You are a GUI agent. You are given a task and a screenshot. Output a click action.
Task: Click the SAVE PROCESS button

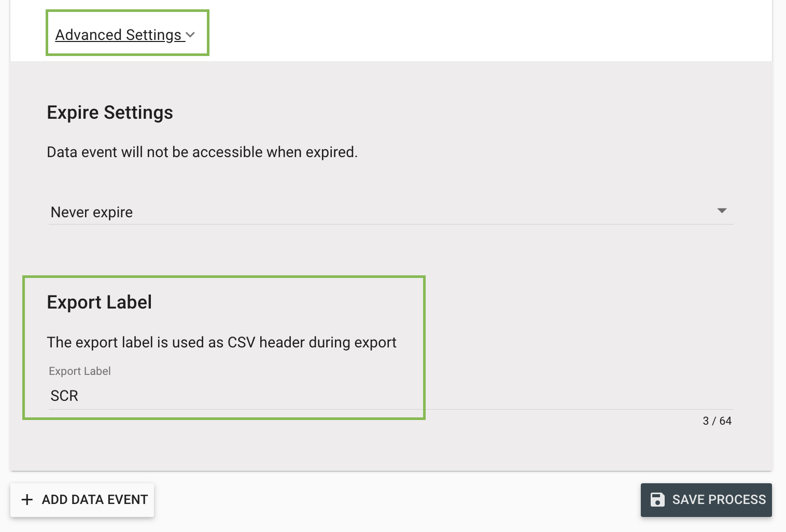click(x=706, y=499)
